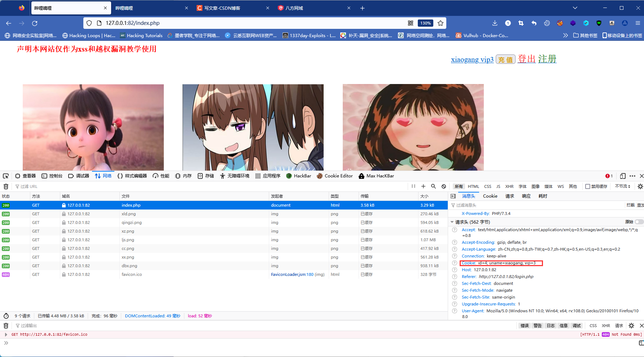Open performance analysis stopwatch icon
The width and height of the screenshot is (644, 357).
click(x=6, y=316)
